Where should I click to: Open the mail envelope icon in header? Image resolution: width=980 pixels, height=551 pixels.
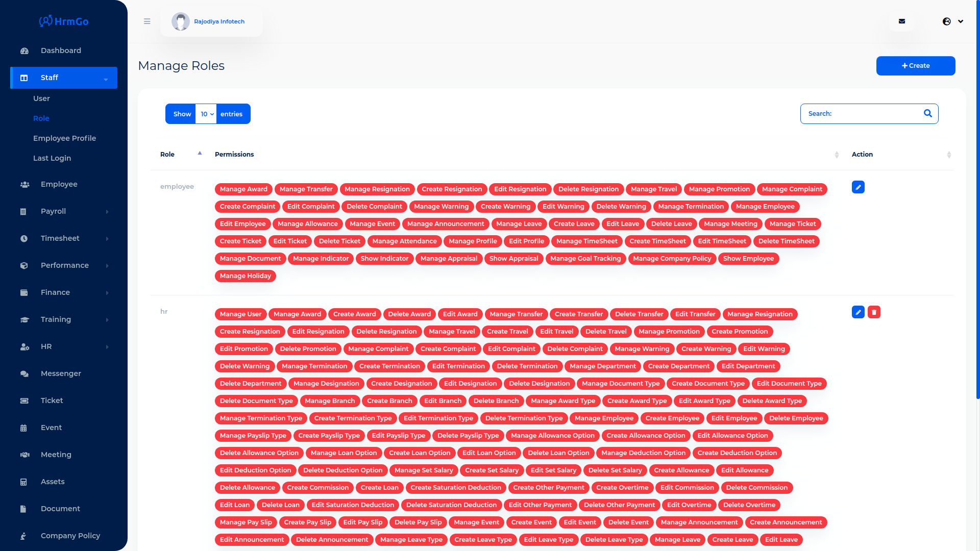click(x=902, y=21)
